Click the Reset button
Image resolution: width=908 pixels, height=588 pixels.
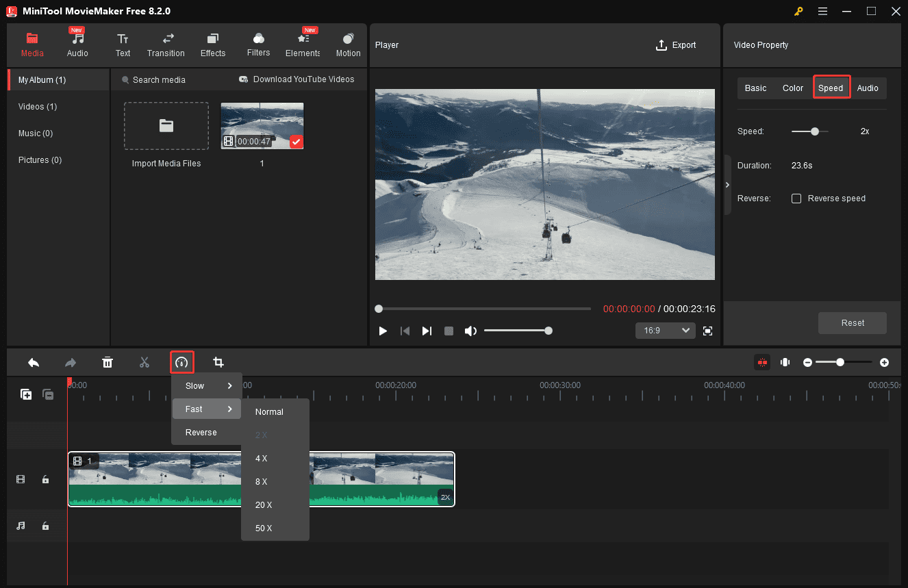[853, 322]
